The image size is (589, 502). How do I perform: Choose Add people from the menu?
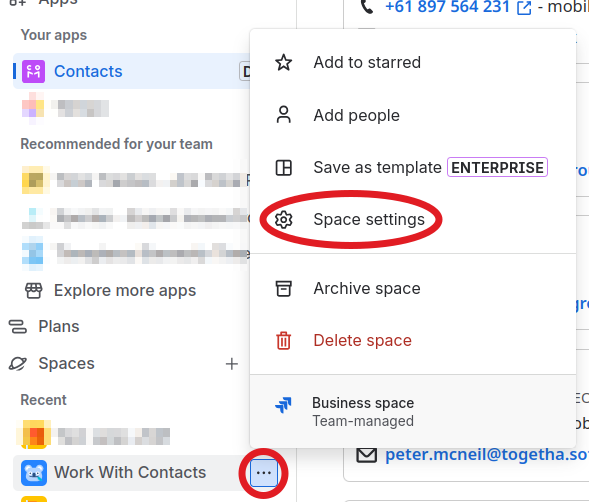[x=412, y=115]
